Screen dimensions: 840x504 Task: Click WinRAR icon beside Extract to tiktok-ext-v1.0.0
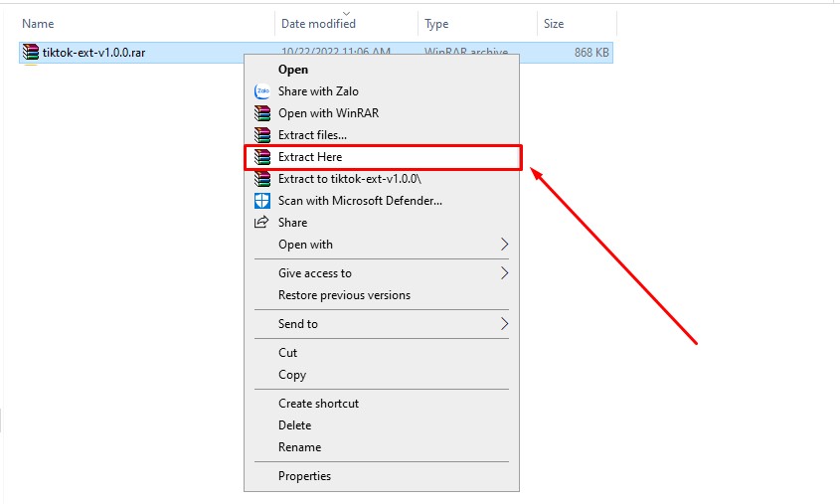pyautogui.click(x=262, y=179)
